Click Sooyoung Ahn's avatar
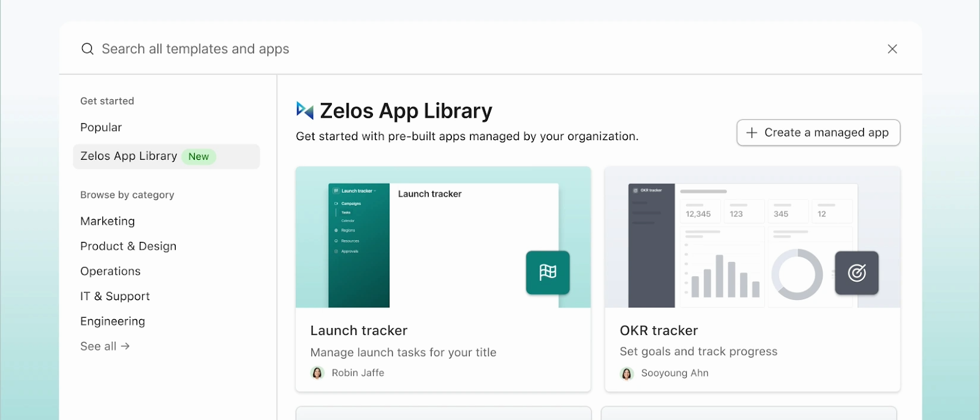Image resolution: width=980 pixels, height=420 pixels. (627, 373)
